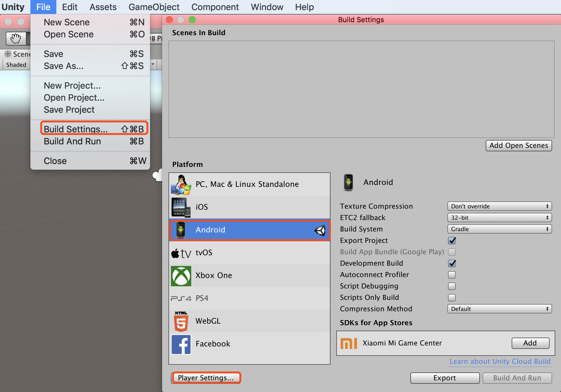Click the empty Scenes In Build list area
Image resolution: width=561 pixels, height=392 pixels.
(x=361, y=89)
